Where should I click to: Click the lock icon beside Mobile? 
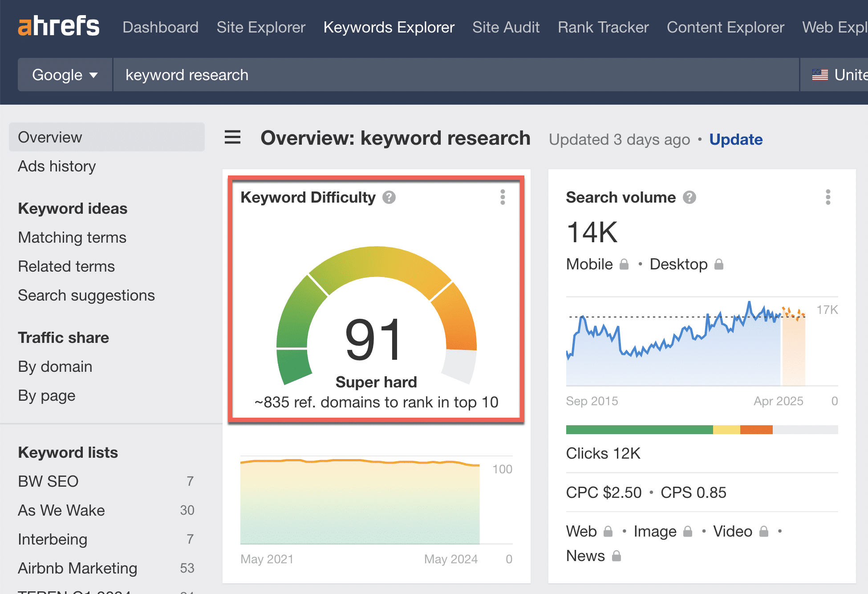624,264
